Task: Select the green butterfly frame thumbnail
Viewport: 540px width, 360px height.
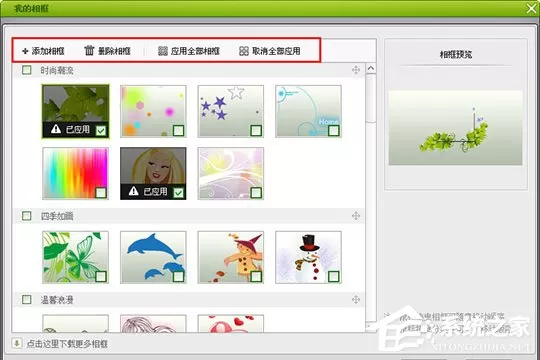Action: (x=75, y=257)
